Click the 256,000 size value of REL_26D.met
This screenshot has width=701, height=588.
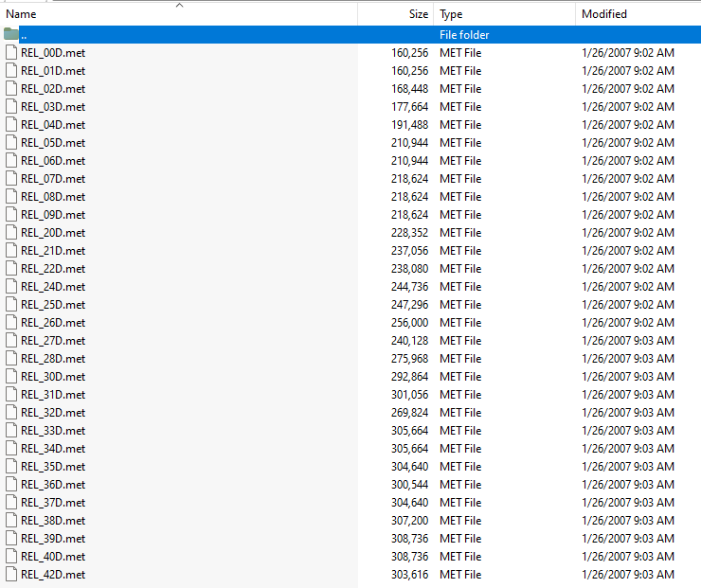click(409, 323)
